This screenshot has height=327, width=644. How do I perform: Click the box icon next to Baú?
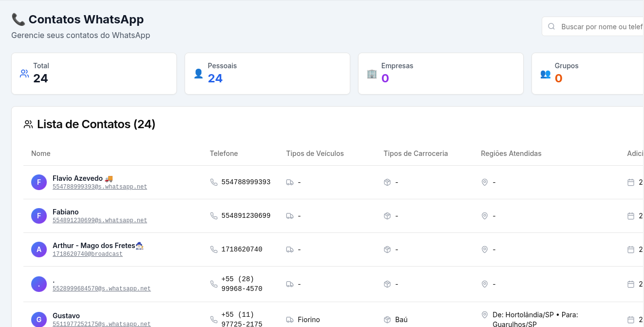[x=387, y=320]
